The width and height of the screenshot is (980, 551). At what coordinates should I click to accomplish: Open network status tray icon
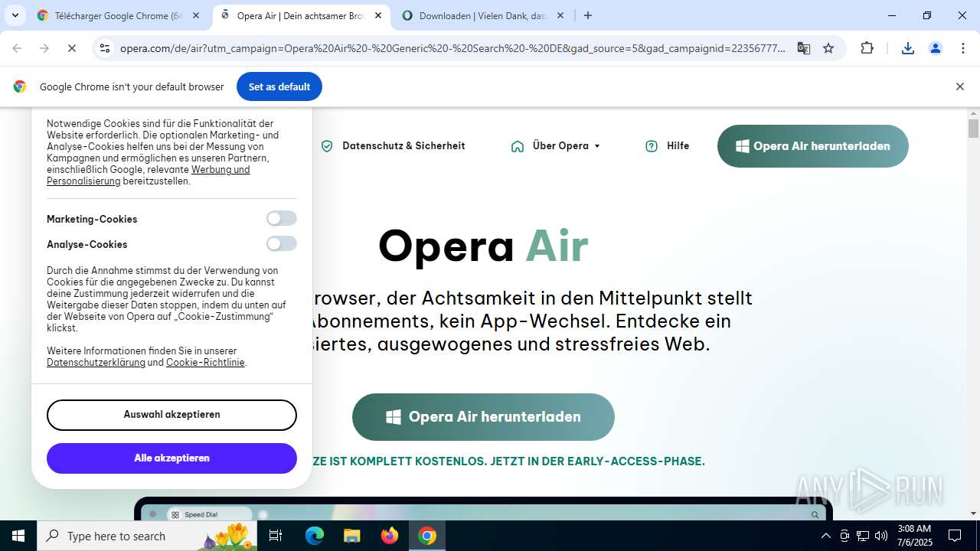tap(863, 536)
